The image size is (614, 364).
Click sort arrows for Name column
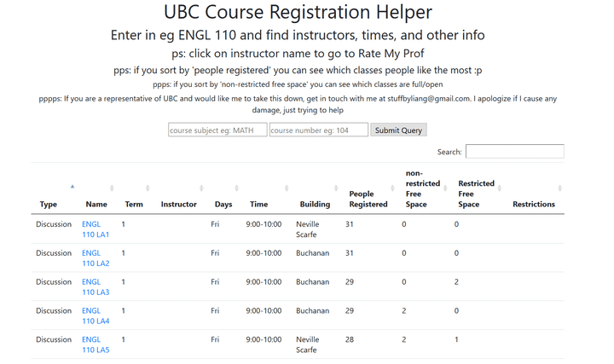112,188
